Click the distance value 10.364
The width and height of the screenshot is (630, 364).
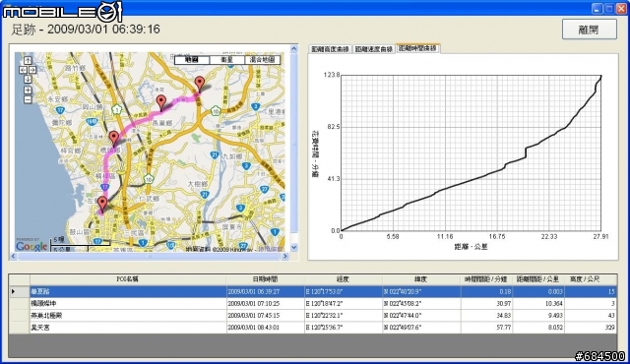[538, 304]
